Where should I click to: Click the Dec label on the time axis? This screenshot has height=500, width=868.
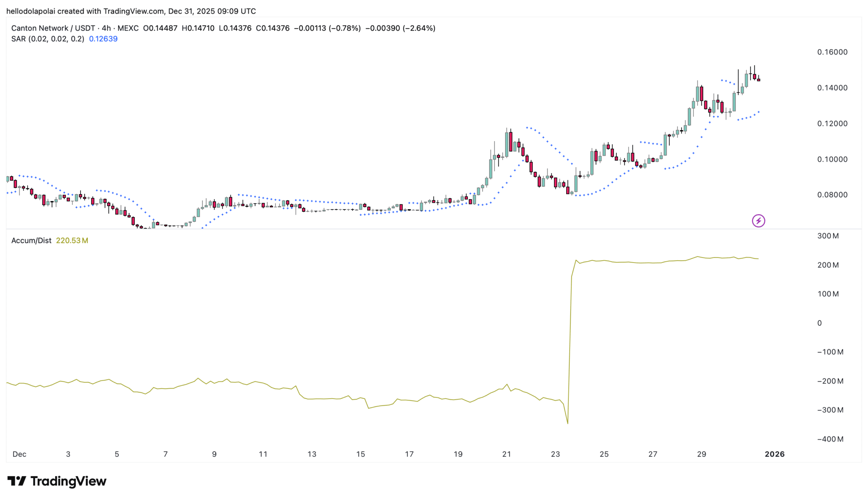(x=19, y=454)
